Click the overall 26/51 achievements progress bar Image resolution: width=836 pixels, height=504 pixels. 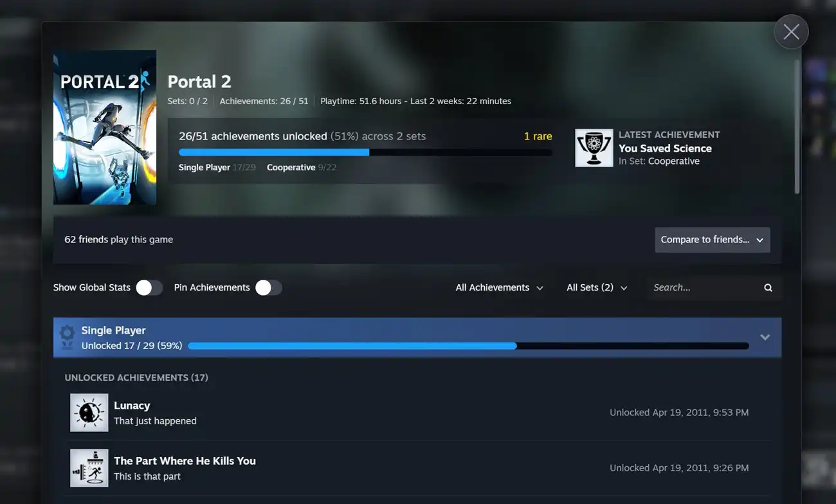point(365,152)
